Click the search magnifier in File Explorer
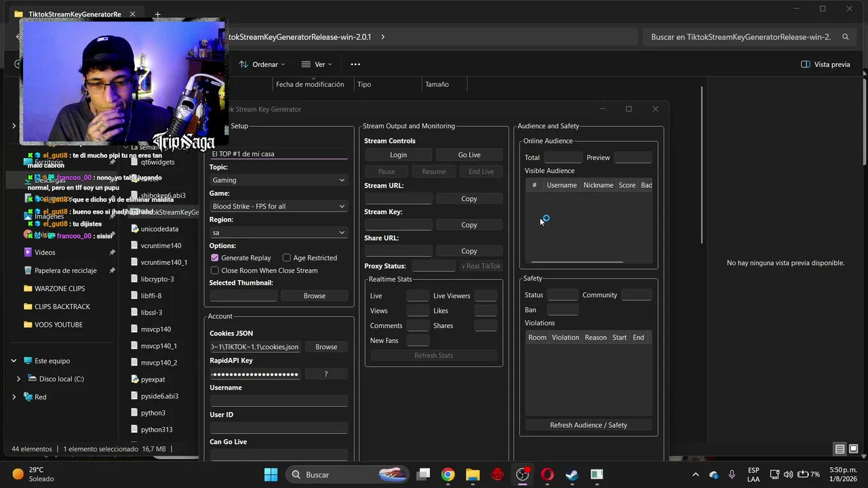The height and width of the screenshot is (488, 868). point(846,37)
